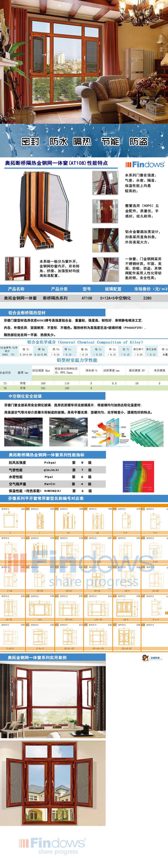Click the 水密性能 performance row label

16,477
